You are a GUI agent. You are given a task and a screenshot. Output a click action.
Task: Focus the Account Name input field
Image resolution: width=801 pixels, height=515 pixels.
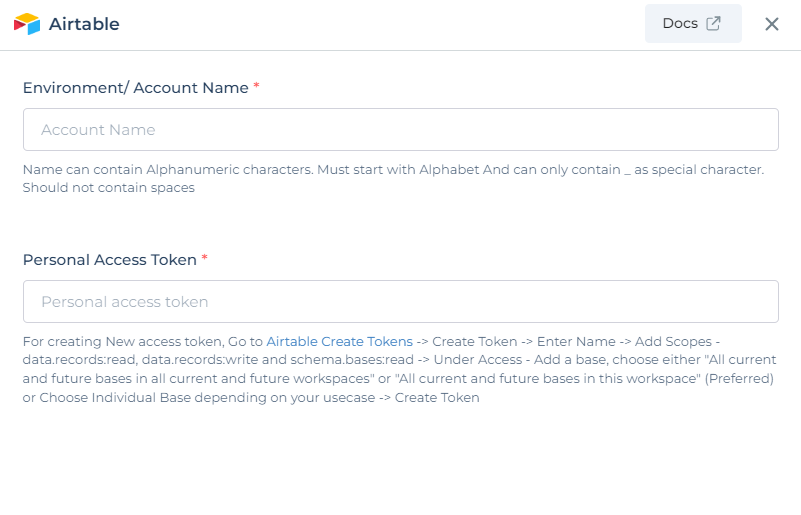[400, 129]
